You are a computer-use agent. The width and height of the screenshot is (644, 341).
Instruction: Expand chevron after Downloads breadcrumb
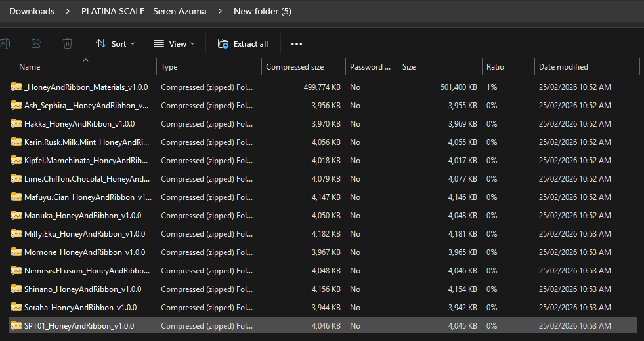click(x=68, y=12)
